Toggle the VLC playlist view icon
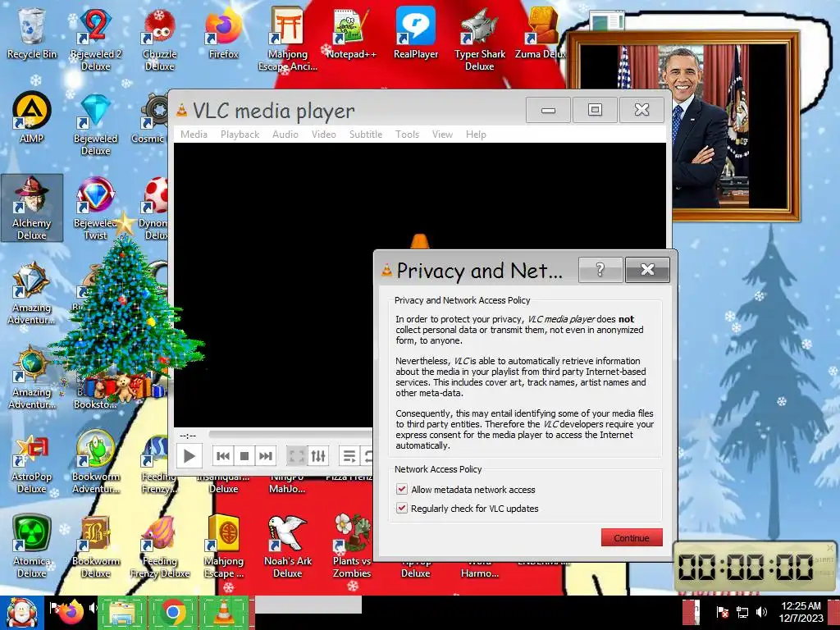The height and width of the screenshot is (630, 840). click(349, 456)
